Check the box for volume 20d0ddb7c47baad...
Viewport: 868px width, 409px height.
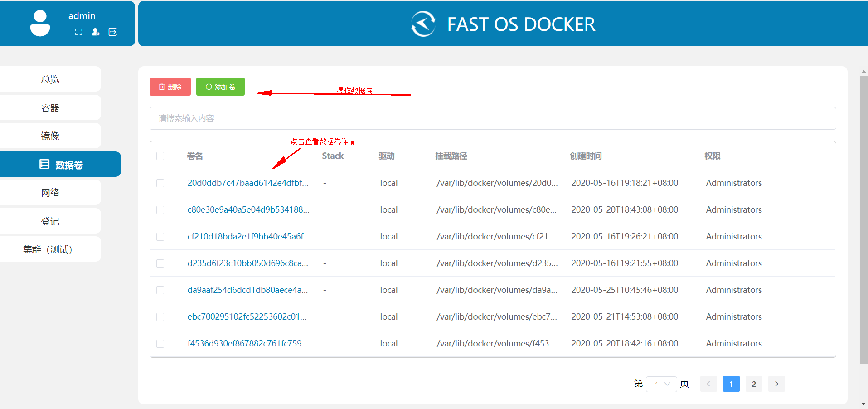coord(160,183)
